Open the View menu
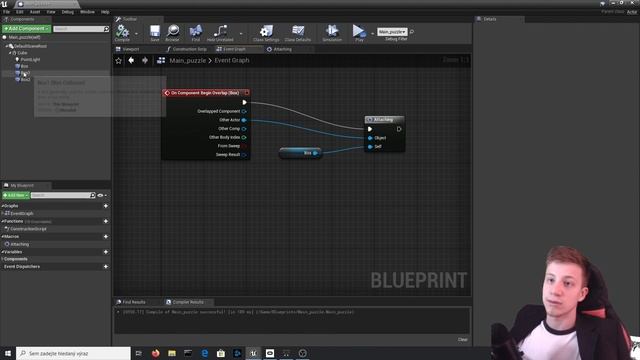Viewport: 640px width, 360px height. pyautogui.click(x=51, y=12)
